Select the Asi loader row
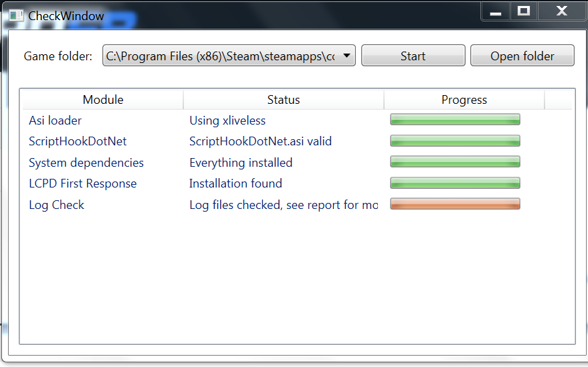Image resolution: width=588 pixels, height=367 pixels. [56, 121]
